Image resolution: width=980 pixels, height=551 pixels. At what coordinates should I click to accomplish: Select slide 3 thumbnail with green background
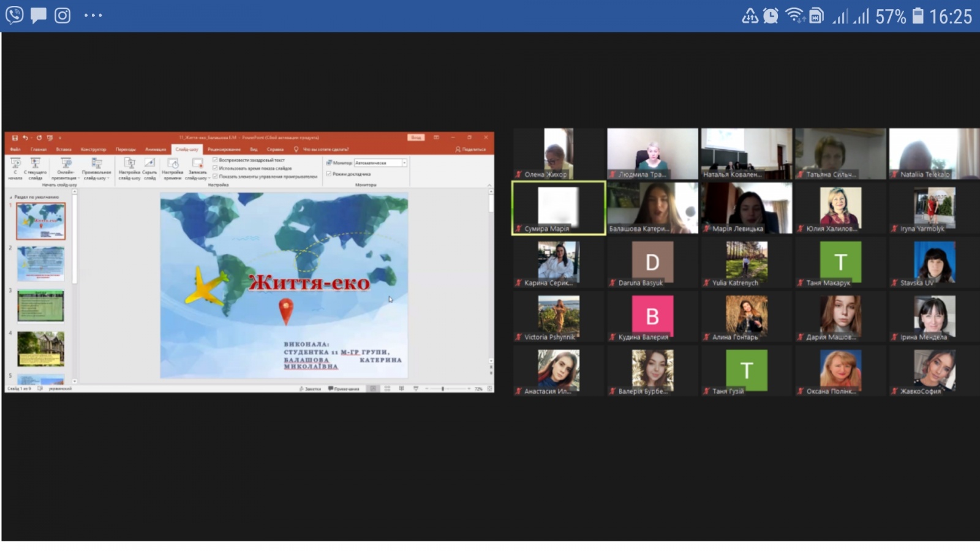pos(41,306)
